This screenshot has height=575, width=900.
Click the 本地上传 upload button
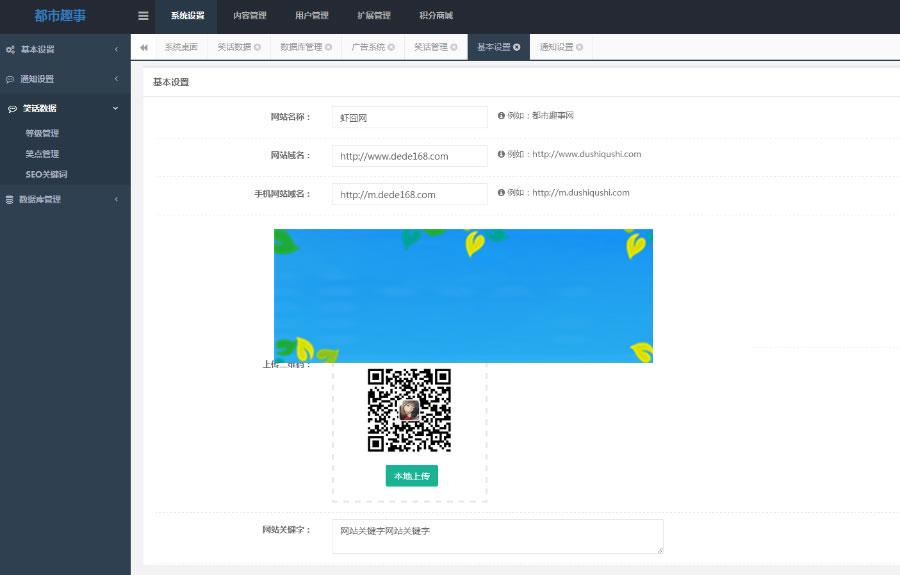[411, 476]
